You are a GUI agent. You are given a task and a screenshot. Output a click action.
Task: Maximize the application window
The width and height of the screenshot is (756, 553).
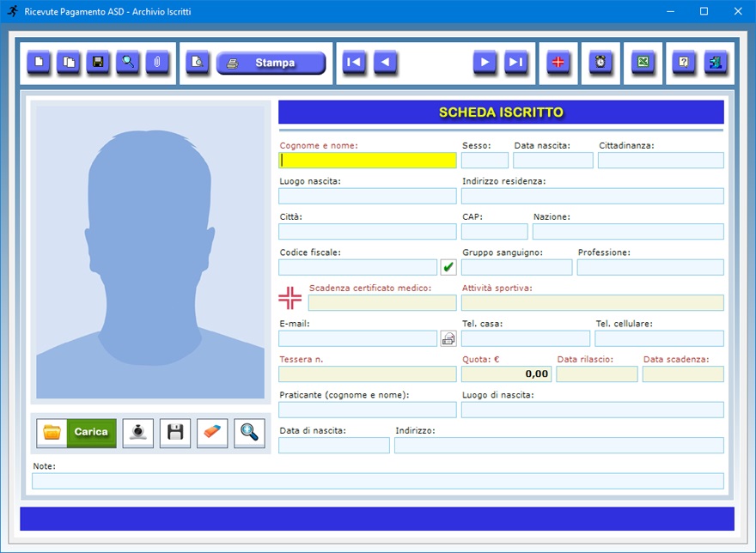tap(704, 11)
